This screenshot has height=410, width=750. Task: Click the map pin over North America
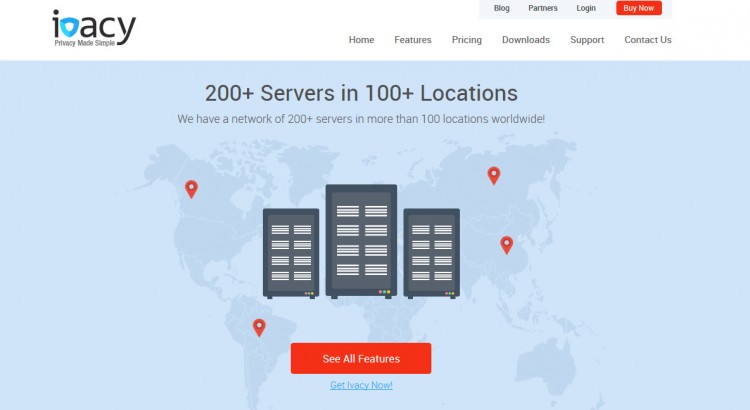tap(191, 189)
